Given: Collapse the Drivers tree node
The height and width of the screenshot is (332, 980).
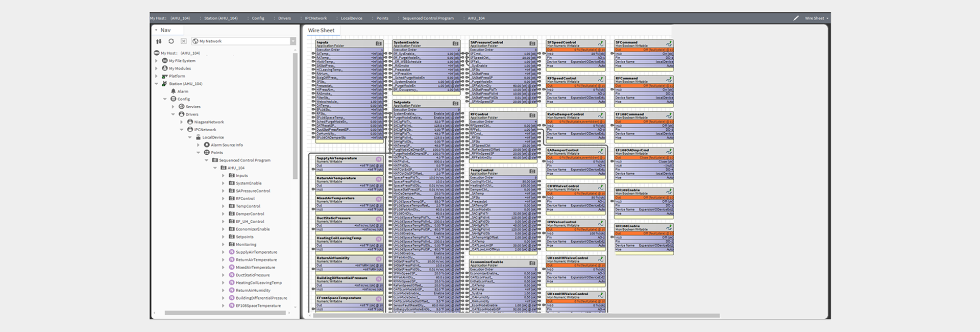Looking at the screenshot, I should point(173,114).
